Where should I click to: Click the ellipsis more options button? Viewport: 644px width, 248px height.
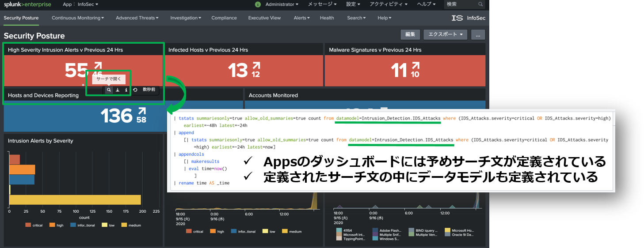coord(478,34)
